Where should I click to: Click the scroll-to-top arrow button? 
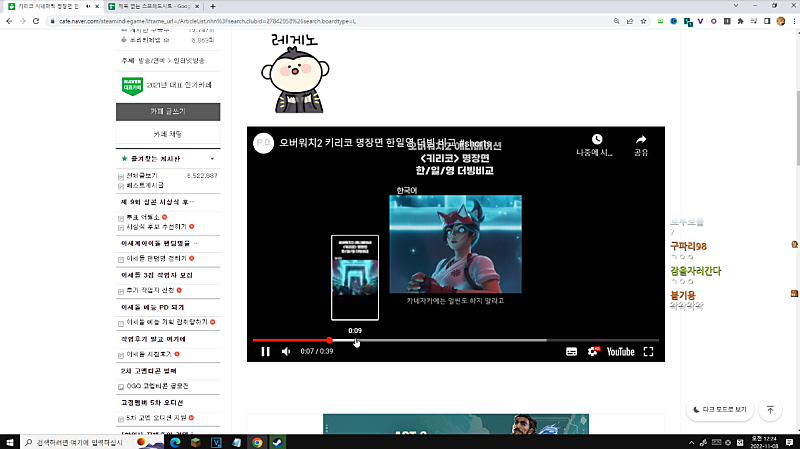click(x=770, y=410)
